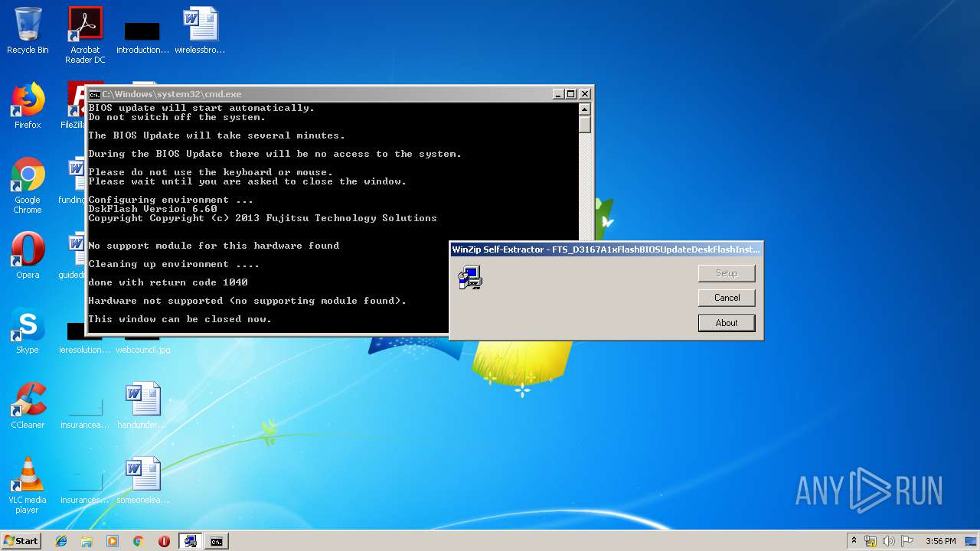The image size is (980, 551).
Task: Click the Start button
Action: [21, 541]
